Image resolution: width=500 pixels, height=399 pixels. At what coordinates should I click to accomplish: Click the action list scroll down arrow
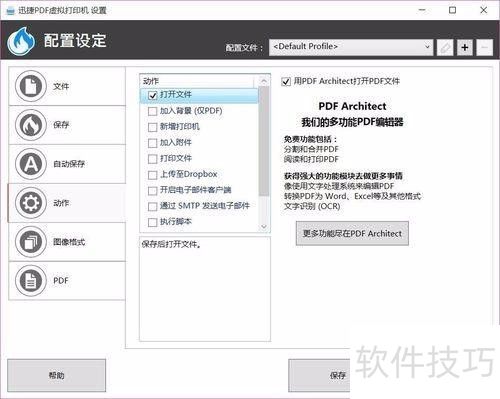click(264, 227)
